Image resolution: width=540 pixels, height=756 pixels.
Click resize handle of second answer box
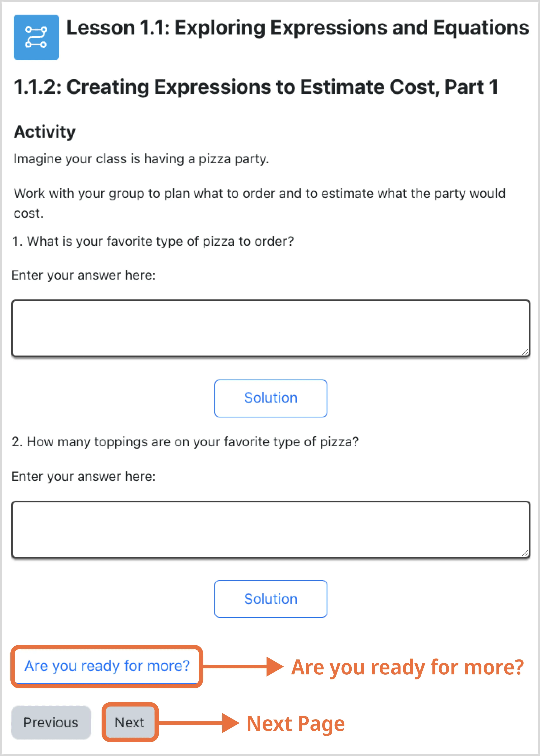[525, 553]
